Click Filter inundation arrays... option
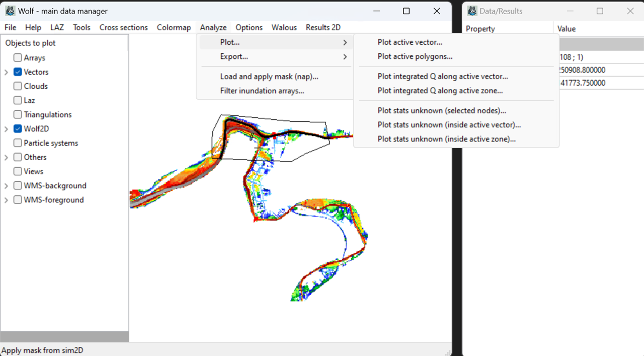Image resolution: width=644 pixels, height=356 pixels. (262, 91)
